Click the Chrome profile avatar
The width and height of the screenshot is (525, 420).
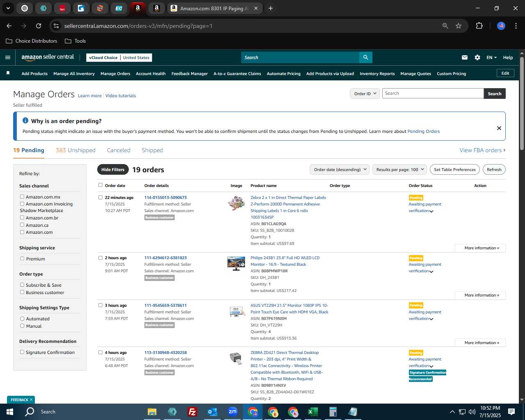click(x=501, y=26)
